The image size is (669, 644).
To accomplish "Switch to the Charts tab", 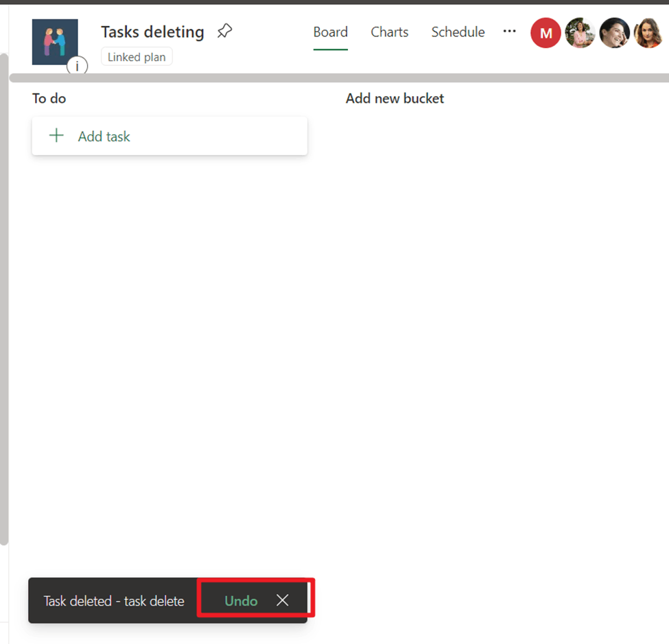I will coord(390,32).
